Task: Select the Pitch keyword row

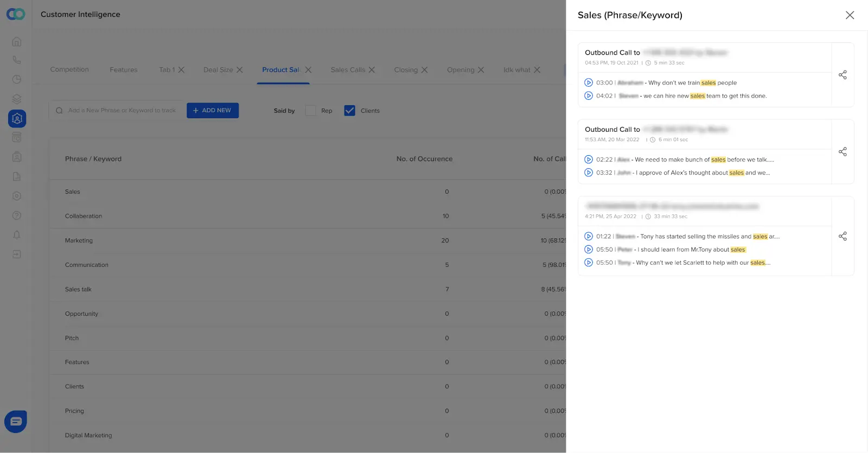Action: (308, 338)
